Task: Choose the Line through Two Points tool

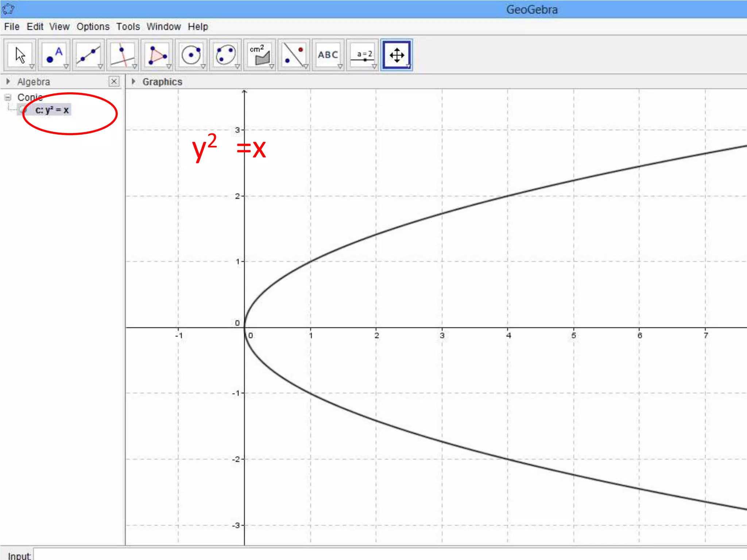Action: (89, 55)
